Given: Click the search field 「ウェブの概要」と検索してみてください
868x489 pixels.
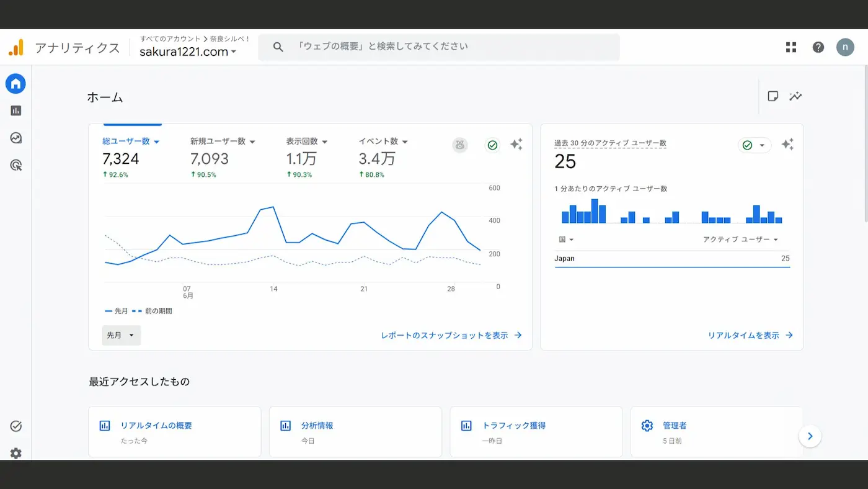Looking at the screenshot, I should (x=439, y=47).
